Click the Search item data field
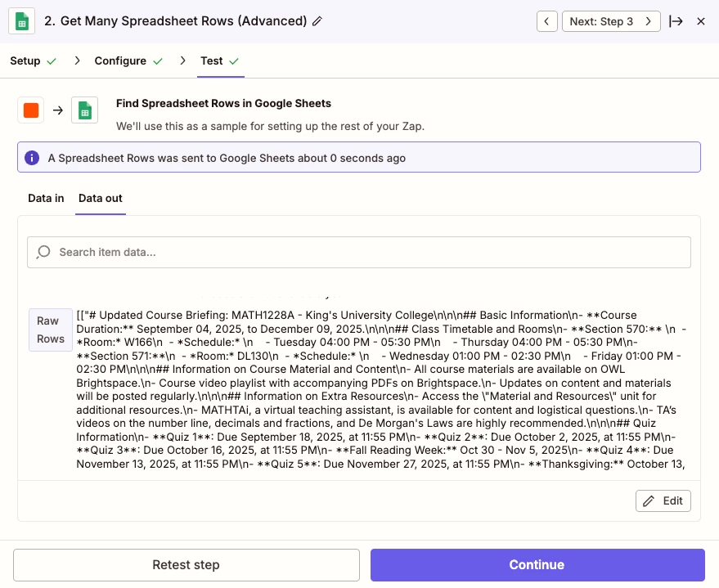The image size is (719, 588). (368, 252)
